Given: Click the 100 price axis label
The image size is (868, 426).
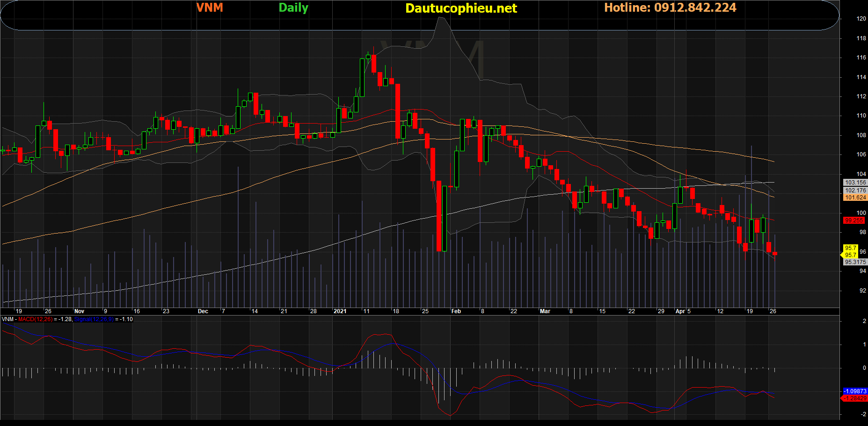Looking at the screenshot, I should 861,213.
